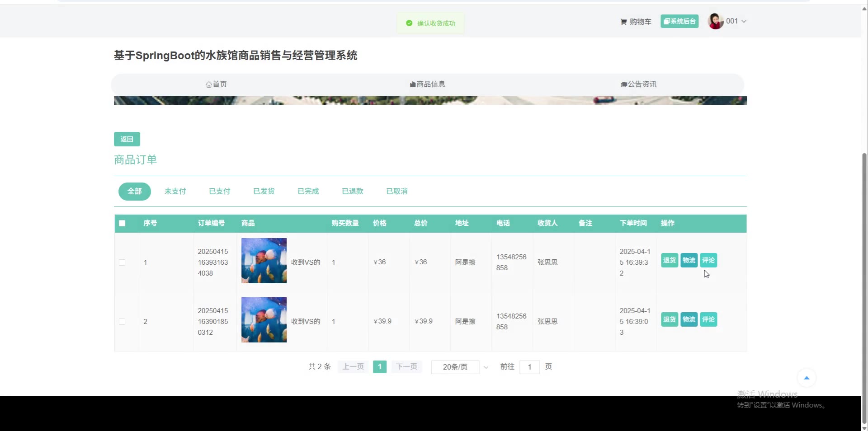Click the user avatar picture
Viewport: 868px width, 431px height.
tap(715, 21)
